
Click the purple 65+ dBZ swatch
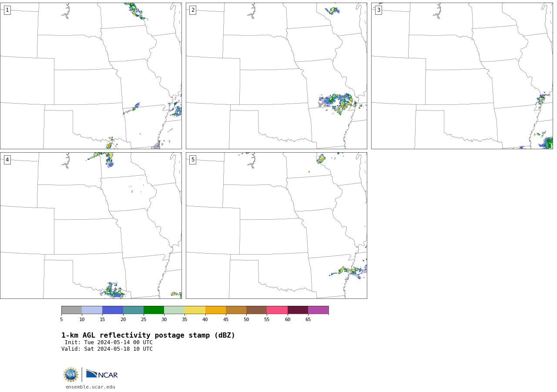pyautogui.click(x=319, y=310)
